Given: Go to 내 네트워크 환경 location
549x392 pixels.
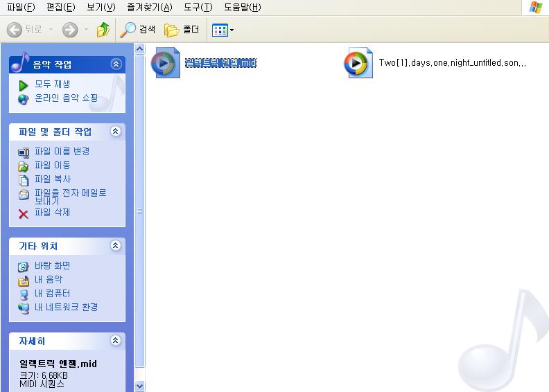Looking at the screenshot, I should [66, 307].
